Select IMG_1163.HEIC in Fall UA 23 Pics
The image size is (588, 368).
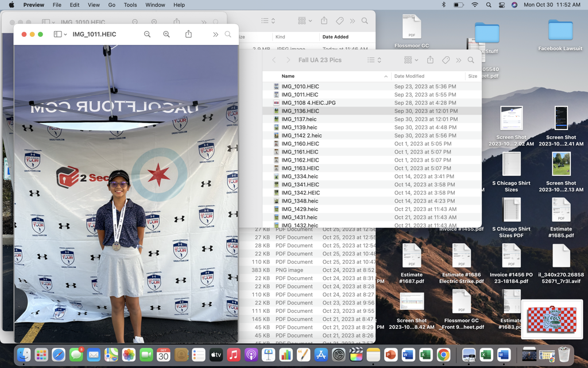372,168
